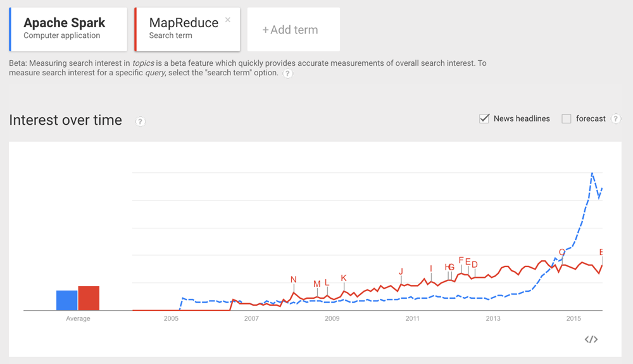Select news headline marker L

pos(327,283)
